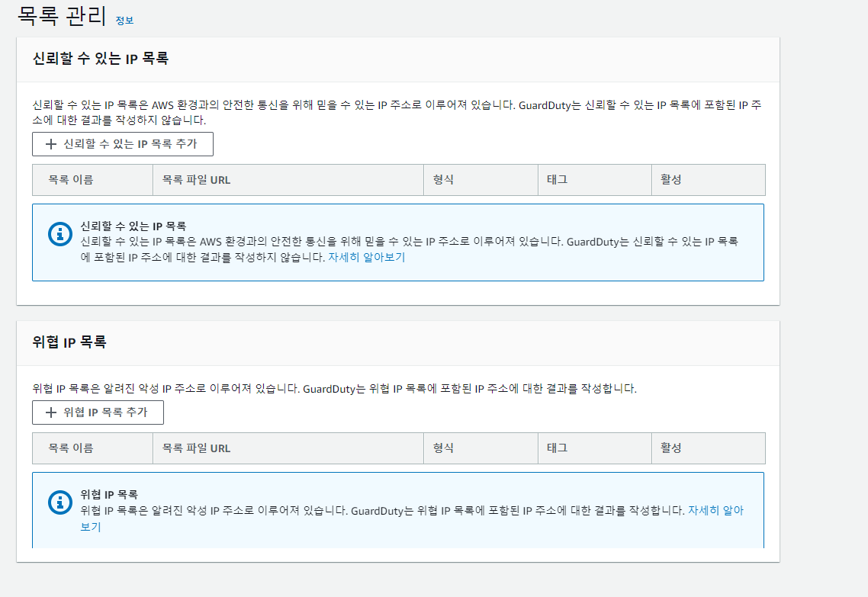The image size is (868, 597).
Task: Select 목록 이름 column header in threat IP table
Action: point(92,448)
